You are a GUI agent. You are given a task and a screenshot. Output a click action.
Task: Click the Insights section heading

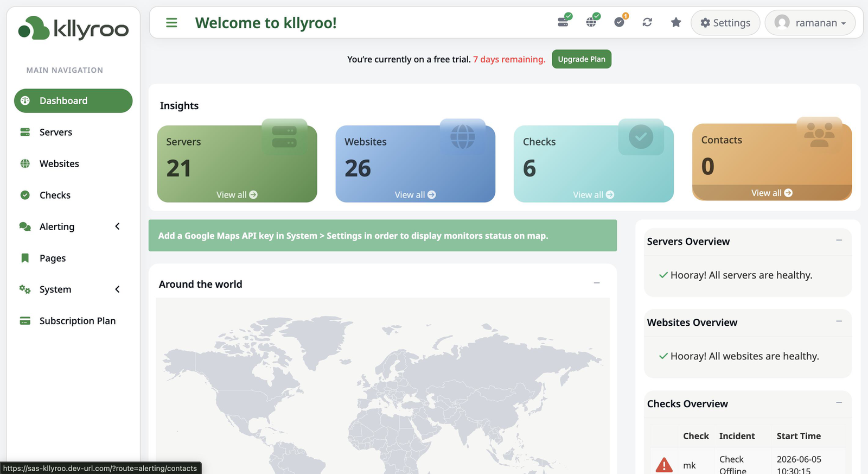pos(179,106)
